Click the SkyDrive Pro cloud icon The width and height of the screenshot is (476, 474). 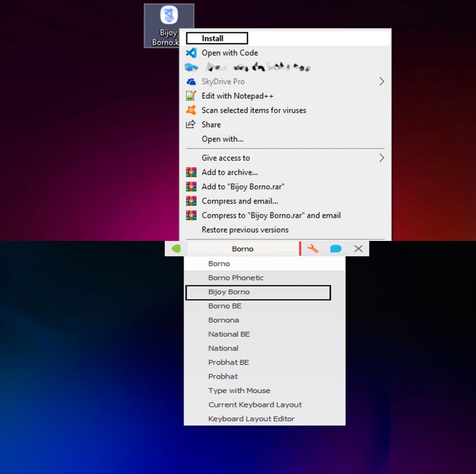(x=191, y=81)
